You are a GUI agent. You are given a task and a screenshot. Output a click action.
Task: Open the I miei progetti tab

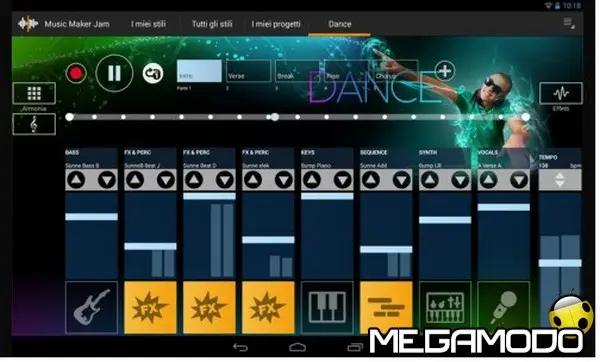(276, 24)
